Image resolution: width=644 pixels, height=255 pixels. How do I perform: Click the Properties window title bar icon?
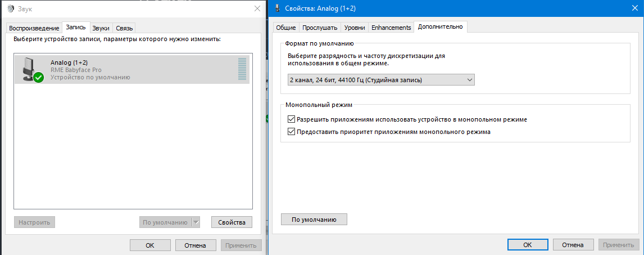279,8
